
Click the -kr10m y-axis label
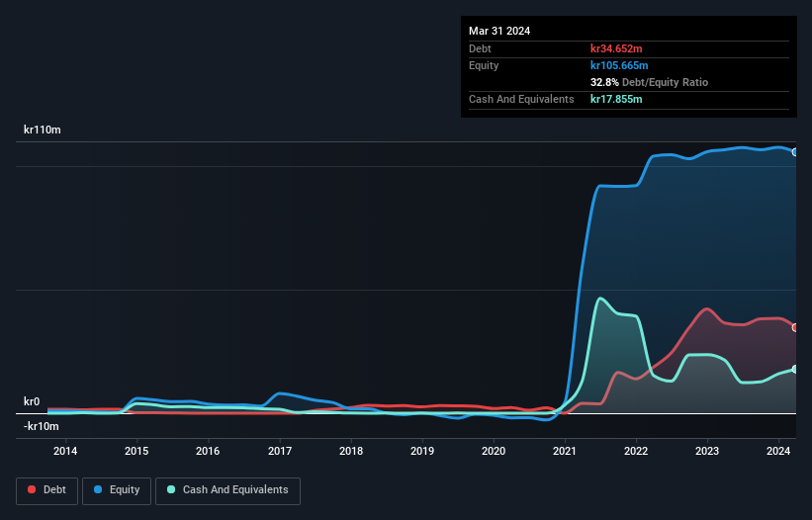(41, 426)
